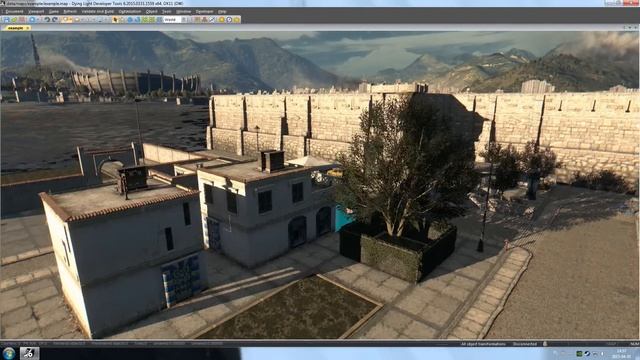Click All object transformations status text
This screenshot has width=640, height=360.
pos(483,344)
